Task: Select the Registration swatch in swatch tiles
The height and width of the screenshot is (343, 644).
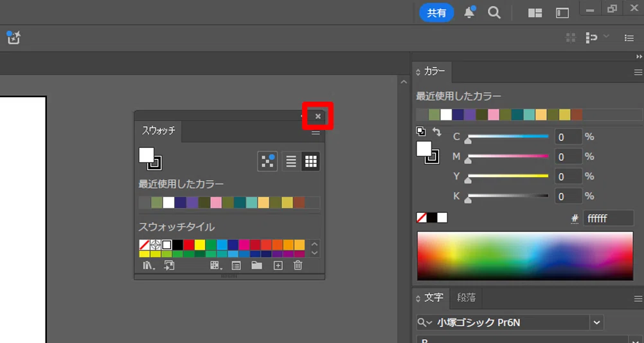Action: 156,245
